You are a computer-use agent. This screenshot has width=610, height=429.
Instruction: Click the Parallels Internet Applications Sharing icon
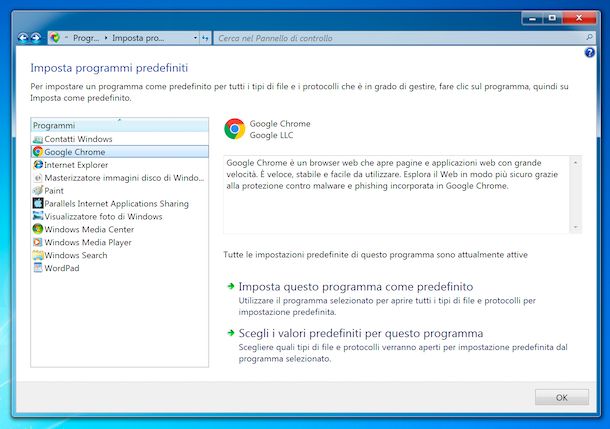[38, 203]
